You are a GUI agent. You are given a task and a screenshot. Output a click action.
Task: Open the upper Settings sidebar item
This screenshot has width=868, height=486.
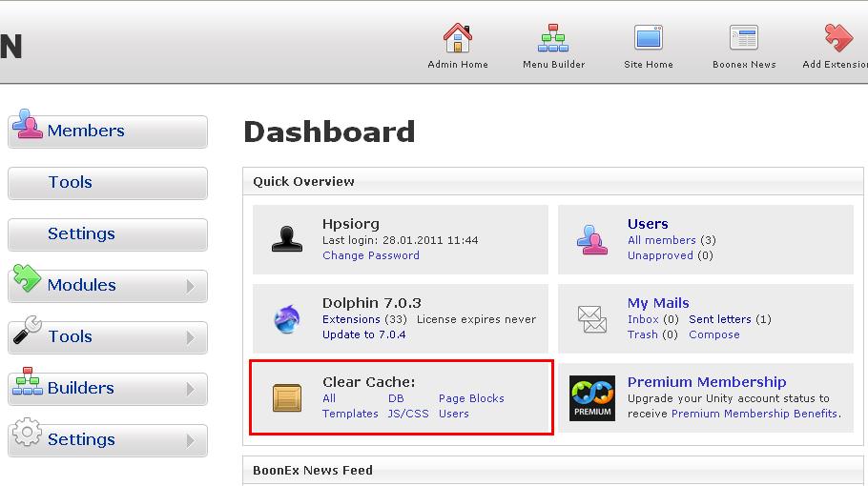108,234
